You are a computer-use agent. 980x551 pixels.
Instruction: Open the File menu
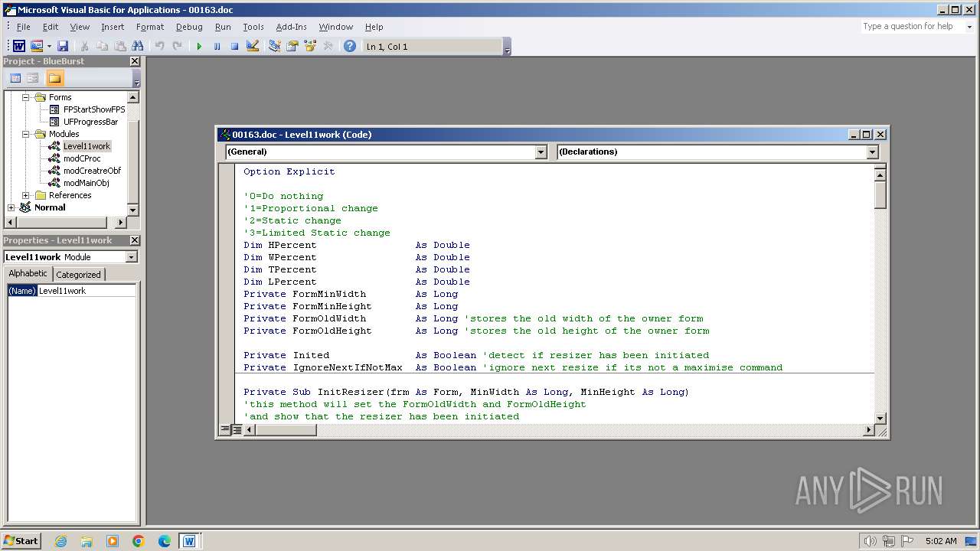[24, 27]
